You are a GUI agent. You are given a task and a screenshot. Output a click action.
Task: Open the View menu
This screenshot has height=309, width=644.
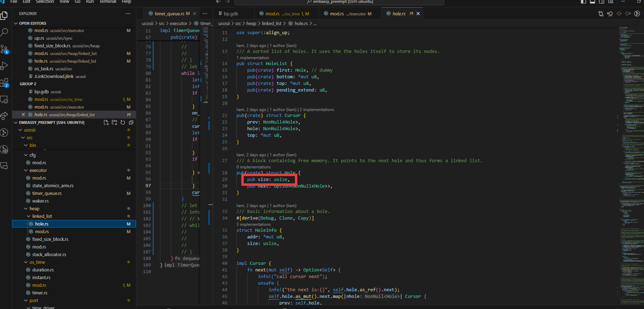(x=64, y=2)
